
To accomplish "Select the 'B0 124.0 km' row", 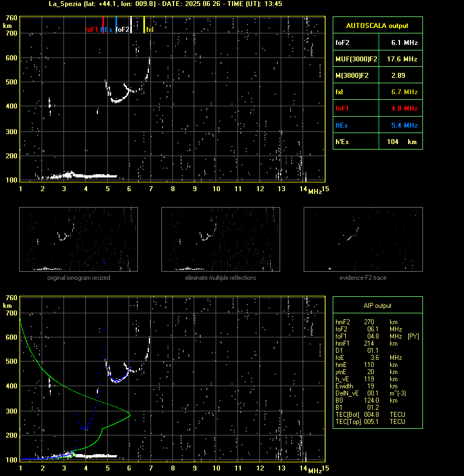I will coord(367,400).
